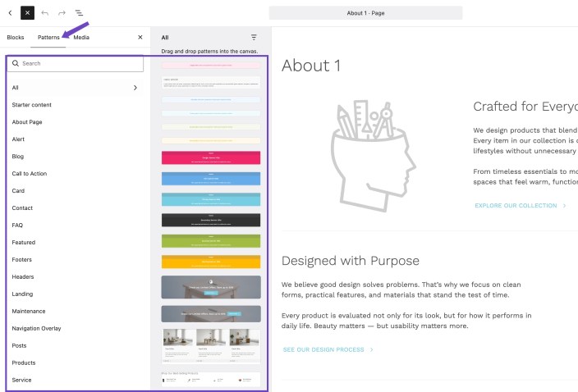This screenshot has height=392, width=578.
Task: Click the All heading above pattern previews
Action: 165,38
